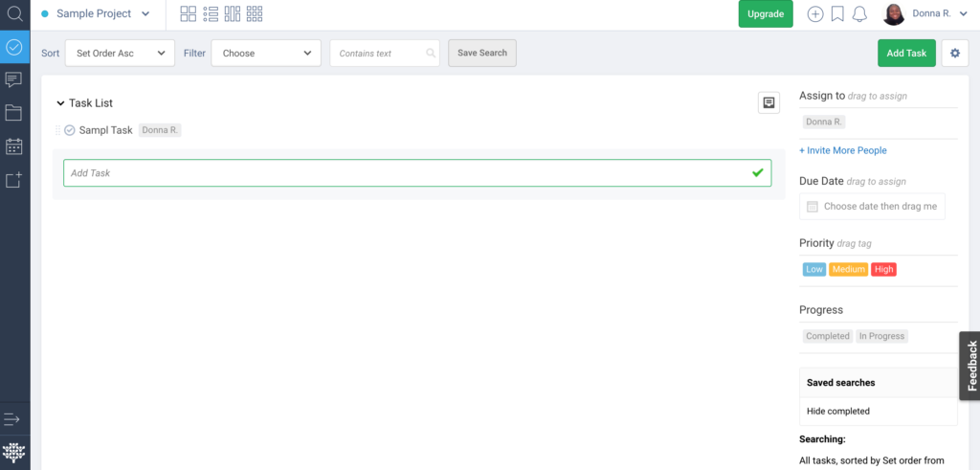Click the Freedcamp logo icon
The width and height of the screenshot is (980, 470).
click(x=13, y=453)
